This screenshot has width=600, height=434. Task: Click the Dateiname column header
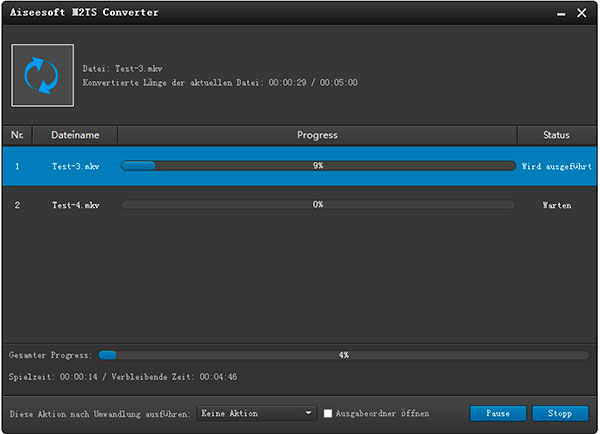coord(75,135)
